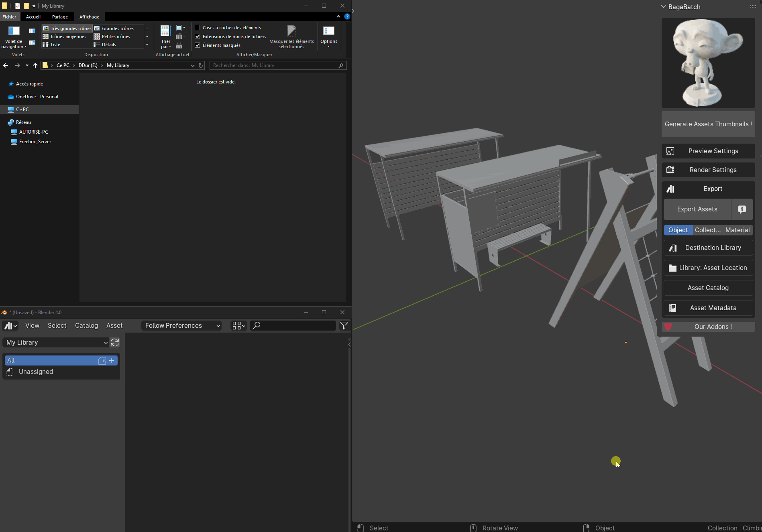Collapse the Explorer ribbon with the chevron
This screenshot has width=762, height=532.
point(338,17)
